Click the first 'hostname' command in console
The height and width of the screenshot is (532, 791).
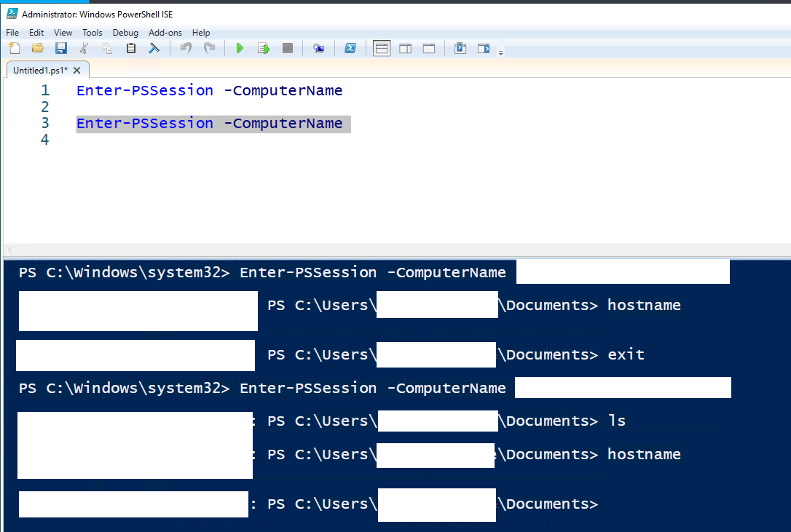(644, 305)
